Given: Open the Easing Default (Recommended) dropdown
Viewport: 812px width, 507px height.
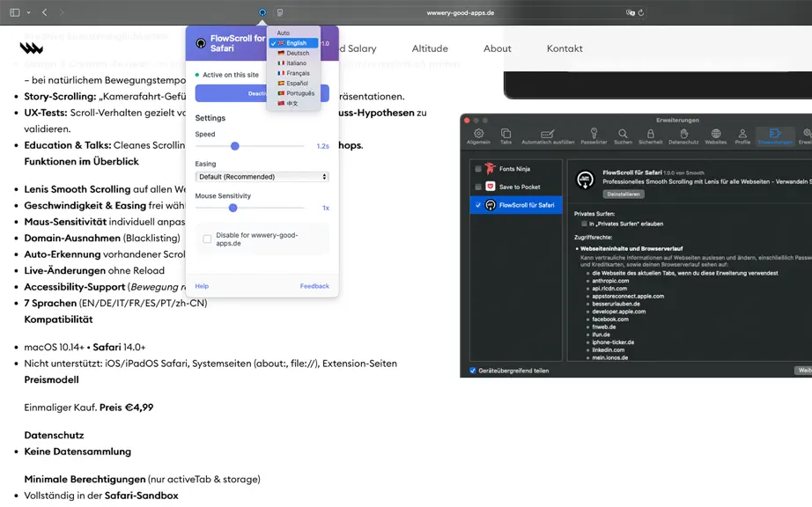Looking at the screenshot, I should tap(262, 176).
